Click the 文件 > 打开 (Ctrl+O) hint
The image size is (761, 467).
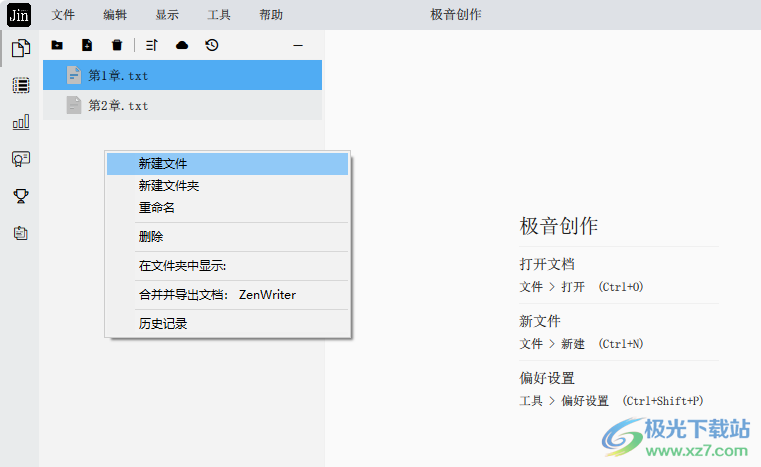[581, 287]
